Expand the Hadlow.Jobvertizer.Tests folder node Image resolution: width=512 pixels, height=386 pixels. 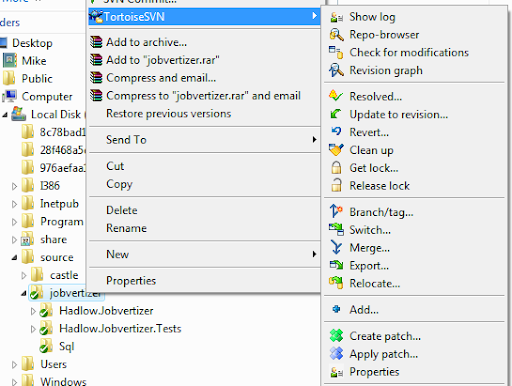[x=33, y=329]
